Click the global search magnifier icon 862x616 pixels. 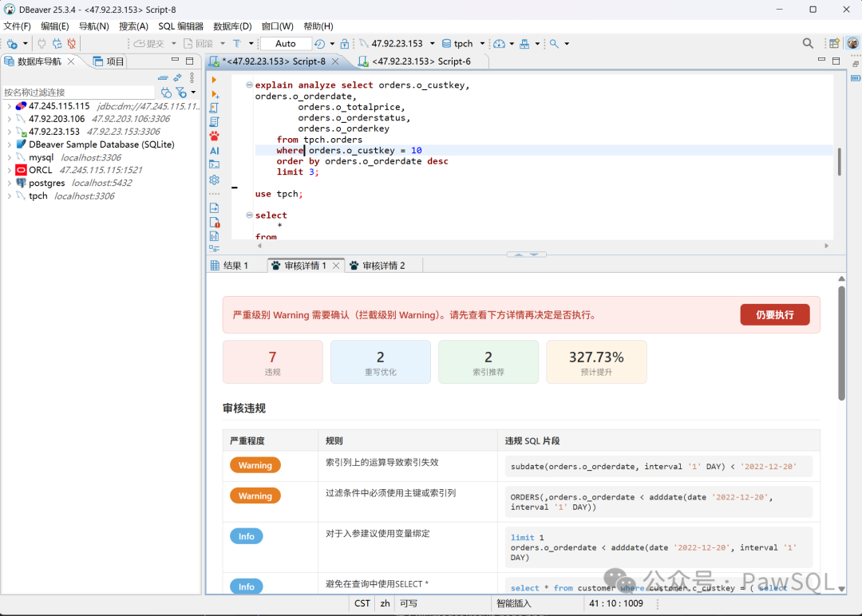[808, 43]
